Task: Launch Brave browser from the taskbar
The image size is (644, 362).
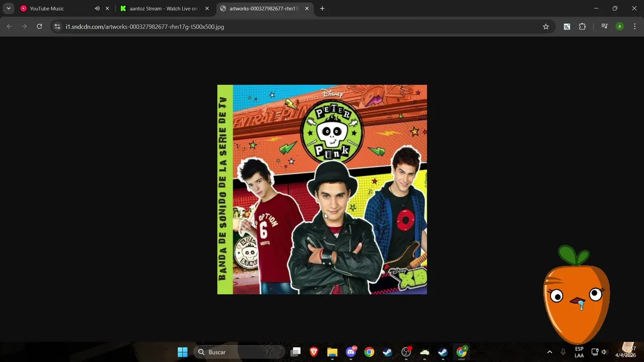Action: click(314, 352)
